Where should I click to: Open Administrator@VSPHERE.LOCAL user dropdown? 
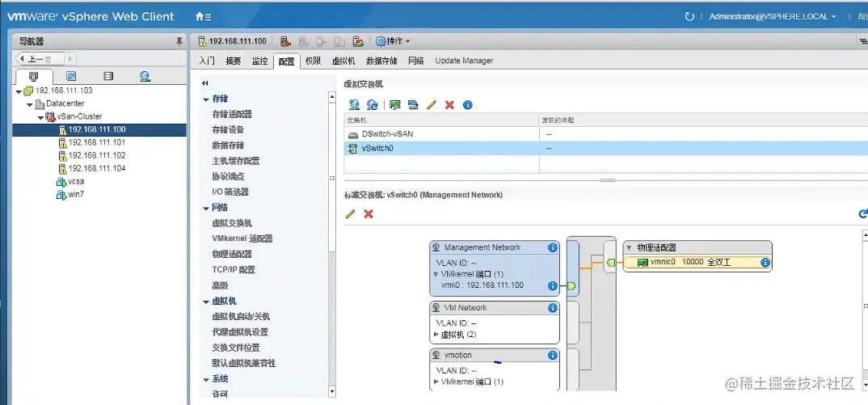tap(773, 17)
